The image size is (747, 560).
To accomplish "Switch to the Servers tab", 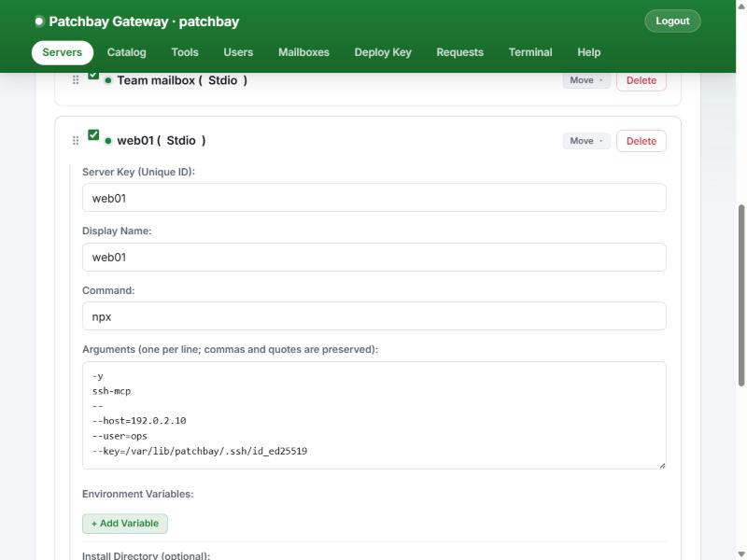I will [63, 52].
